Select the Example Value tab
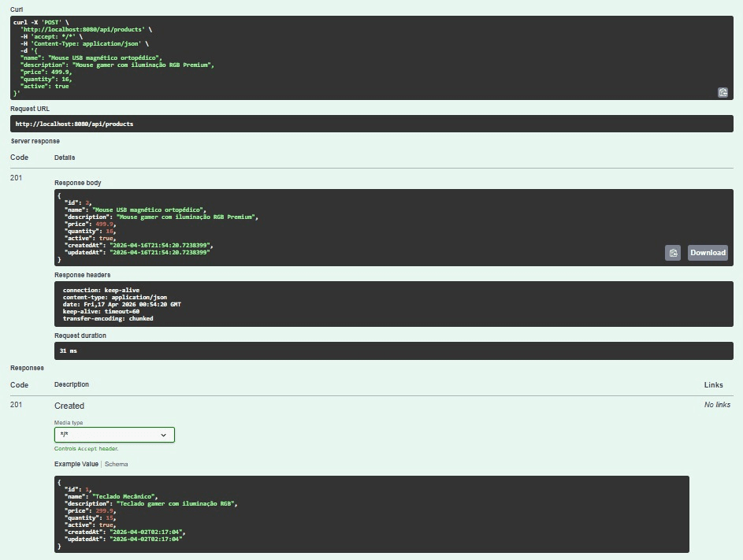743x560 pixels. (79, 464)
